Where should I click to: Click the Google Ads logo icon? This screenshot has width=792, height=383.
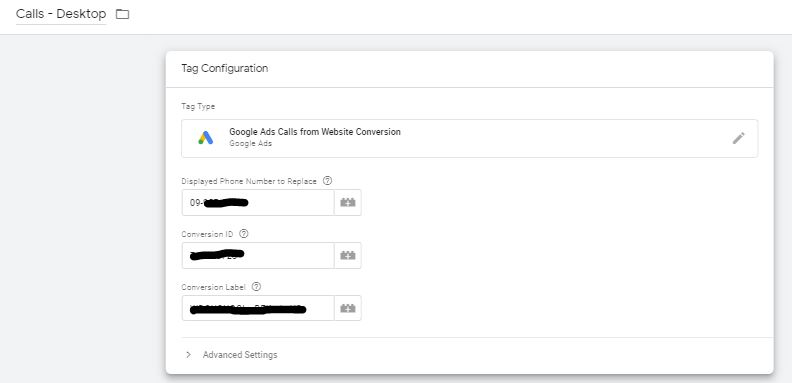pyautogui.click(x=206, y=138)
